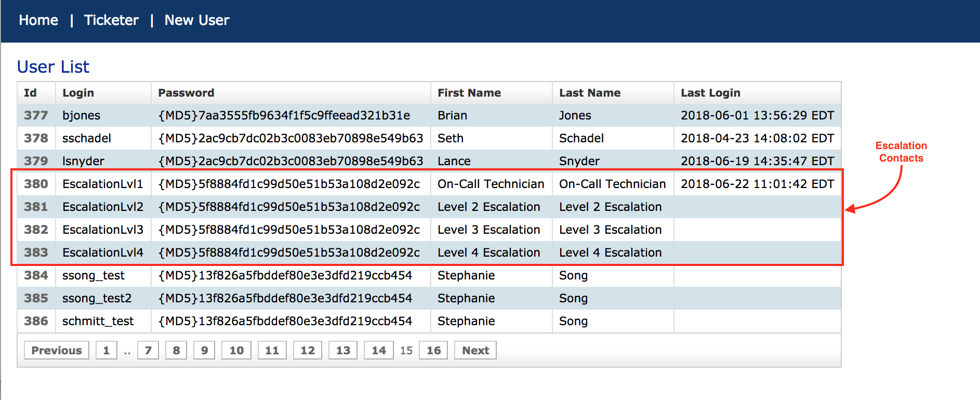Image resolution: width=980 pixels, height=400 pixels.
Task: Click the EscalationLvl1 login cell
Action: click(x=102, y=184)
